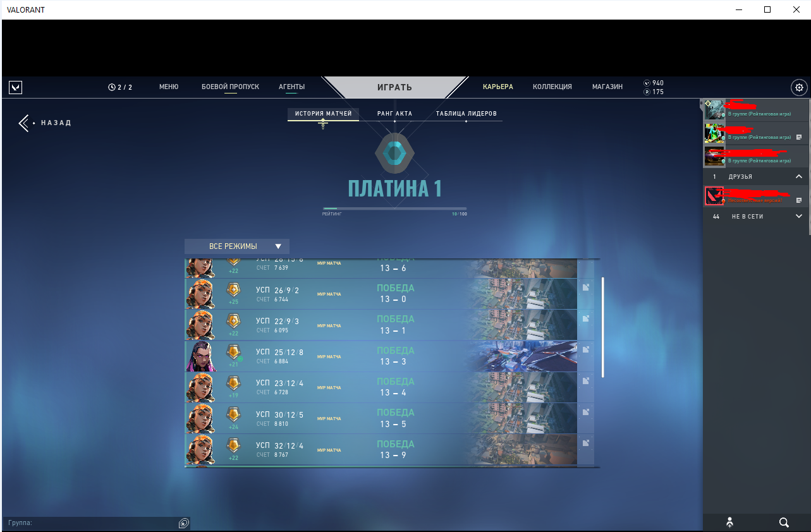Click the 175 Radianite Points currency icon

(647, 92)
